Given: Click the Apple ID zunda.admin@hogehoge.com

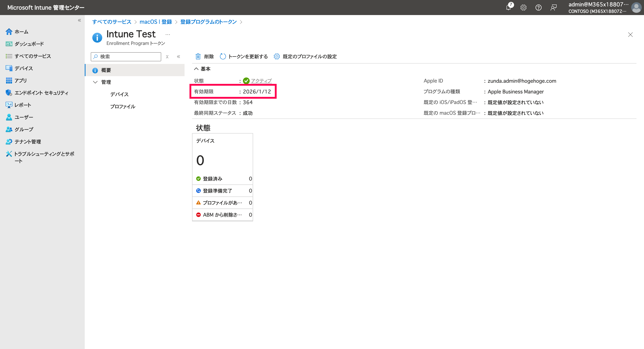Looking at the screenshot, I should coord(522,81).
